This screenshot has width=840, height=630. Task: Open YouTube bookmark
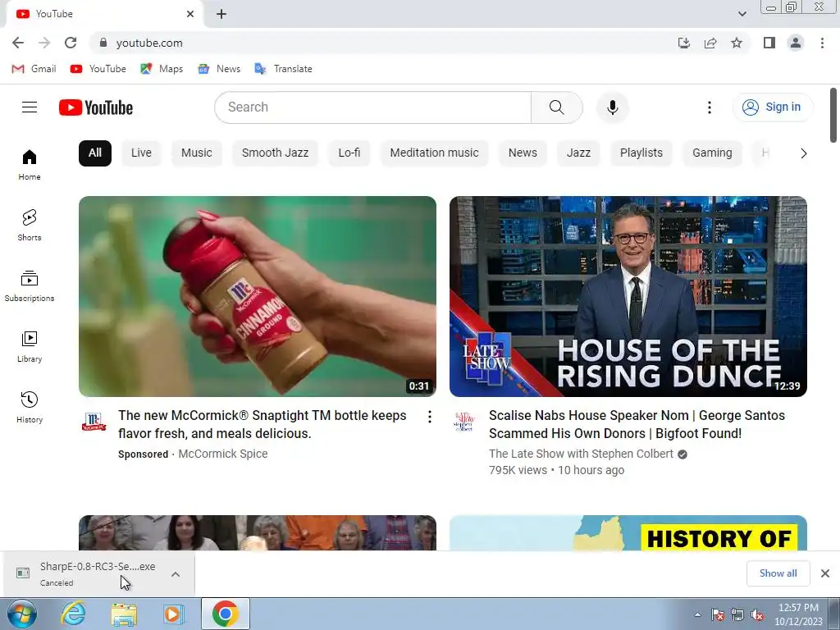pyautogui.click(x=98, y=69)
